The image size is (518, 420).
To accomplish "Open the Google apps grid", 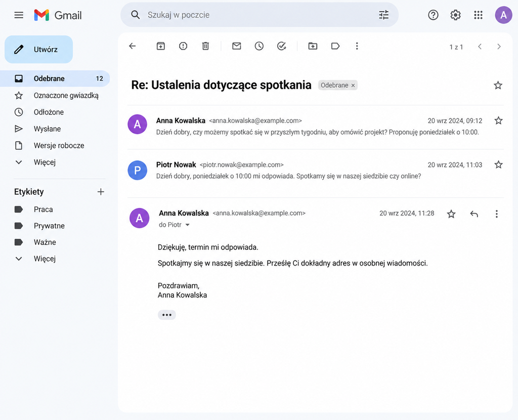I will [478, 15].
